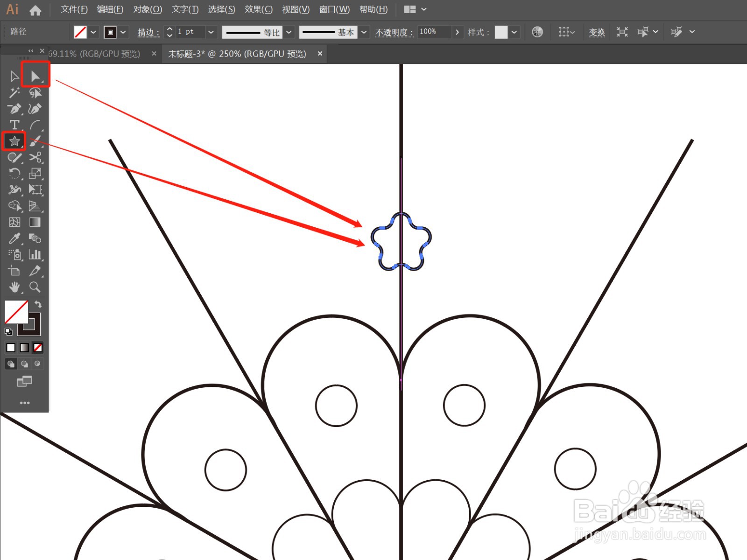Select the Pen tool

(14, 109)
